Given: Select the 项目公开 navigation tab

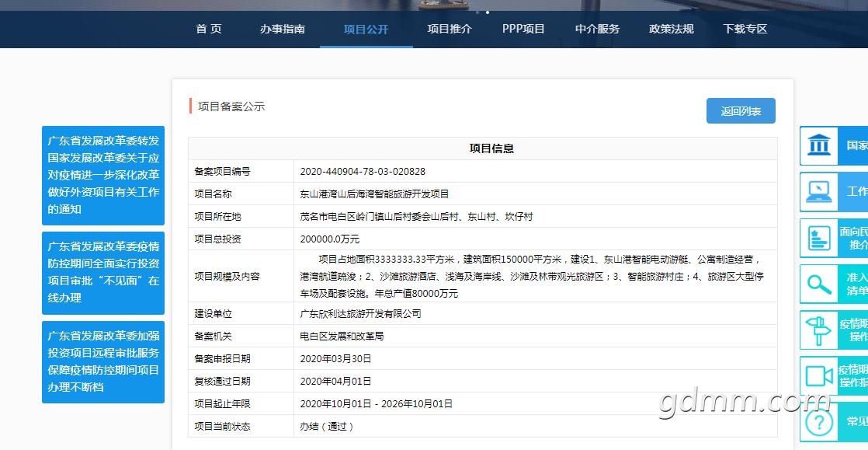Looking at the screenshot, I should 366,30.
